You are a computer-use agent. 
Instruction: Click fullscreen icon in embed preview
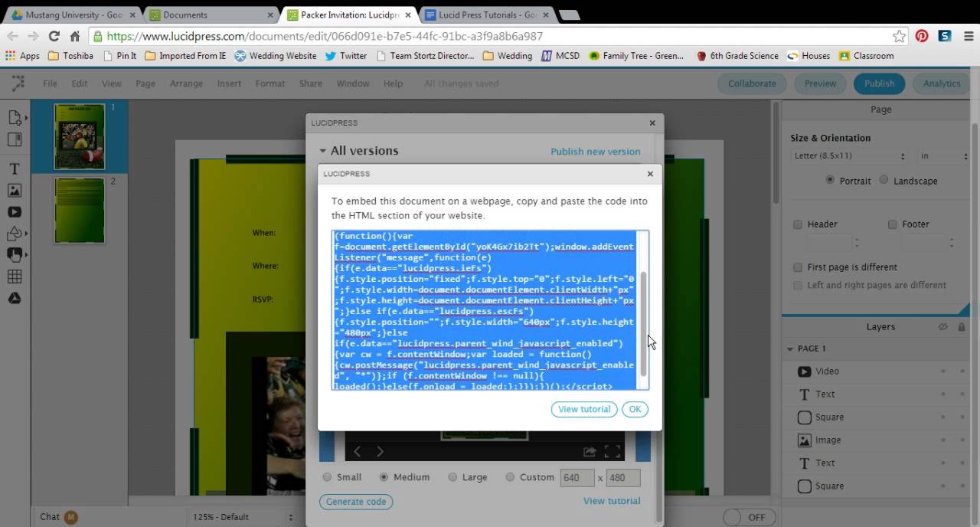(612, 452)
